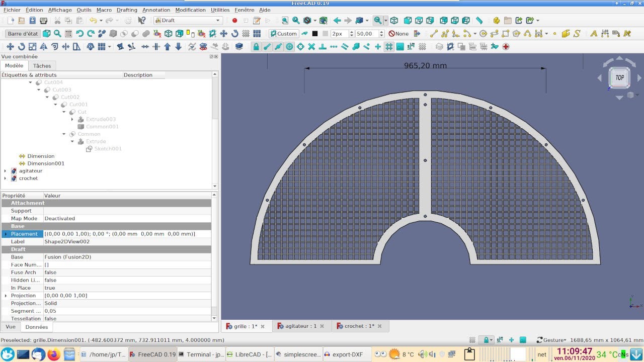
Task: Click the What's This help cursor icon
Action: (142, 21)
